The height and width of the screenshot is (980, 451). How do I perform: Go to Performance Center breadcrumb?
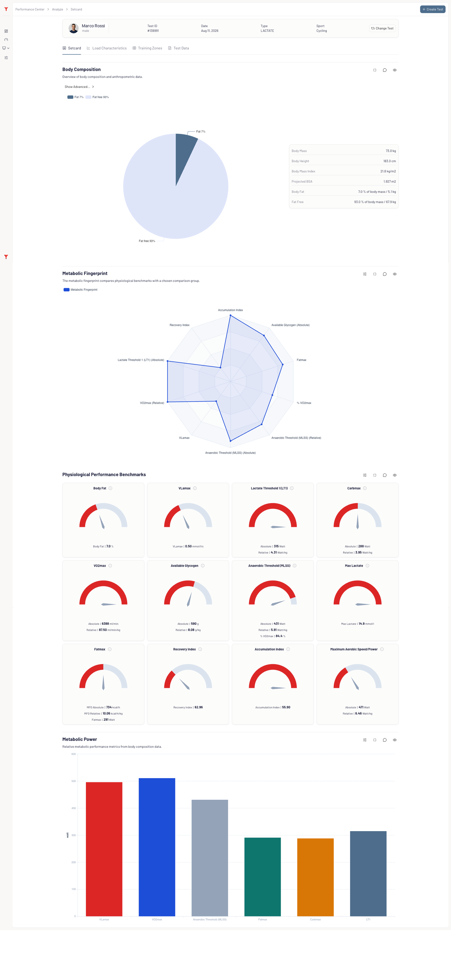point(30,10)
